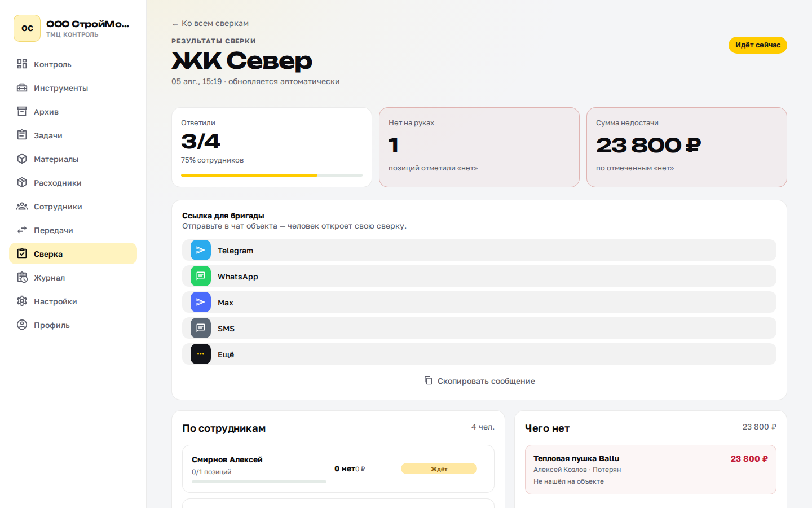Click the Настройки gear icon
Image resolution: width=812 pixels, height=508 pixels.
pyautogui.click(x=22, y=301)
